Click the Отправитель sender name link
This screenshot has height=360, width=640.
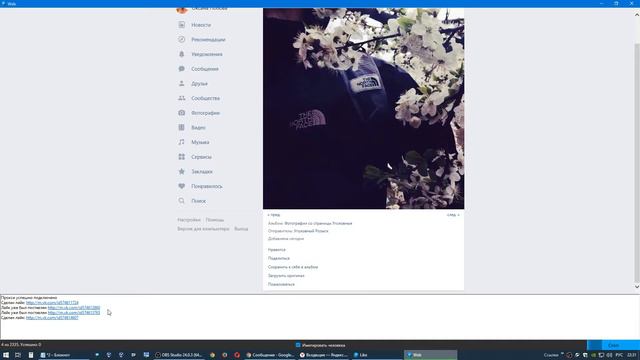coord(311,231)
